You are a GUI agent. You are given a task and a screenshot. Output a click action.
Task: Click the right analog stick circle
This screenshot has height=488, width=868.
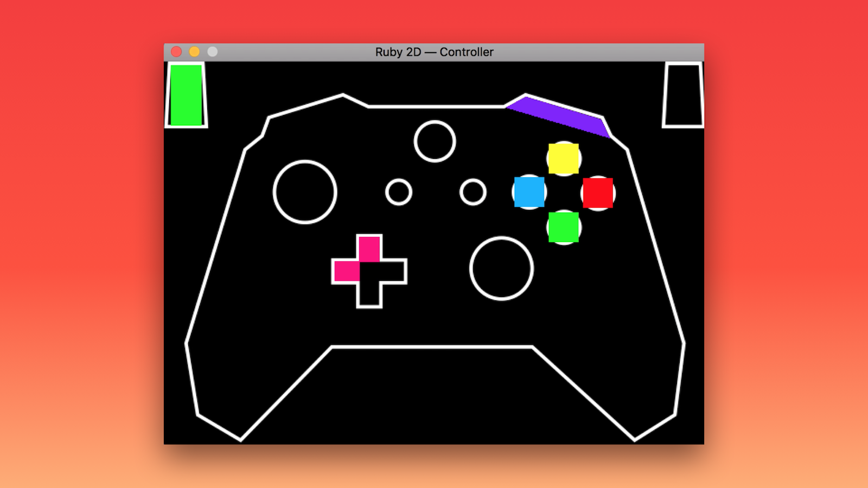[x=501, y=268]
